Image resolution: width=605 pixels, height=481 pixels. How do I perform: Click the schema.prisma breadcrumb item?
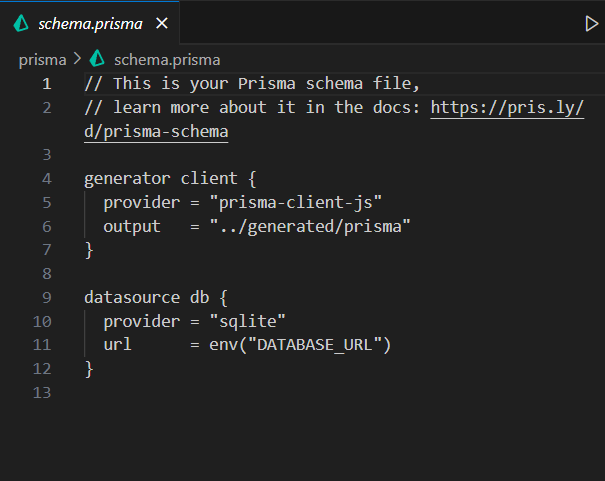coord(167,60)
